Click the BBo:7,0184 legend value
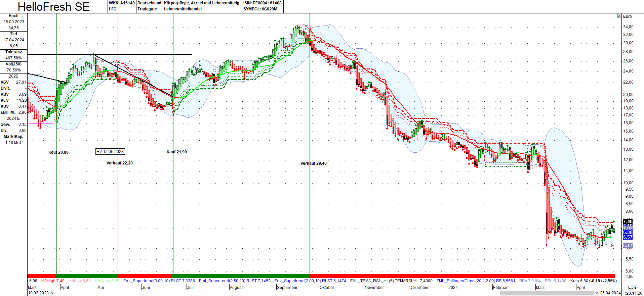644x296 pixels. pos(530,281)
